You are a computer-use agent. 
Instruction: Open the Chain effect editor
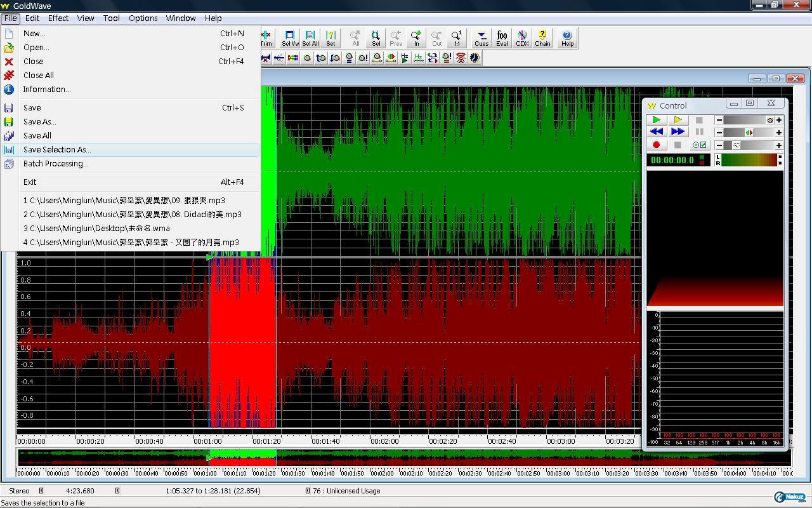(x=542, y=38)
